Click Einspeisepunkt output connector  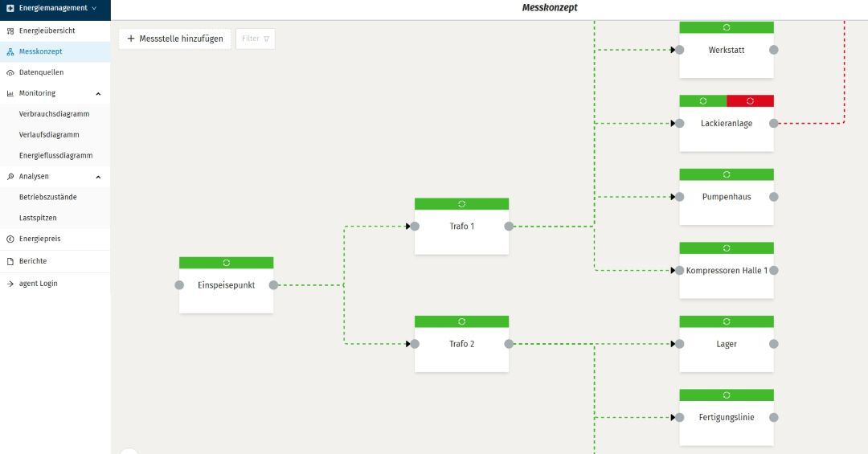[x=273, y=285]
